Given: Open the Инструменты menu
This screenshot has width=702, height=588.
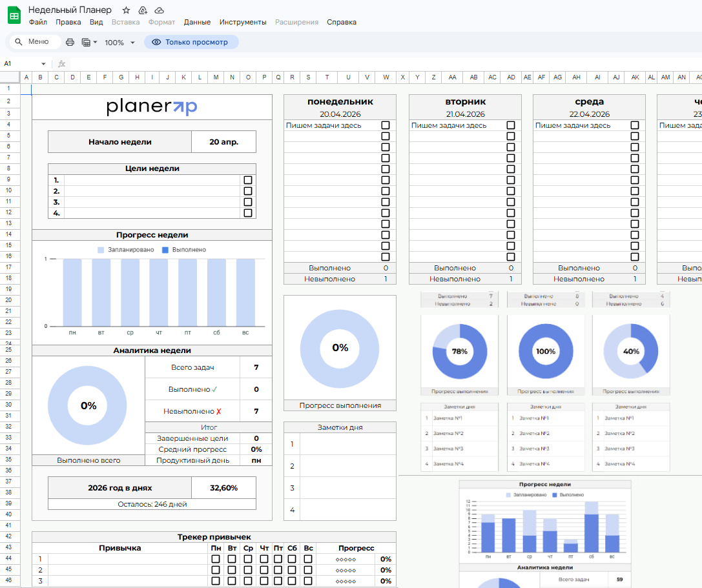Looking at the screenshot, I should click(243, 22).
